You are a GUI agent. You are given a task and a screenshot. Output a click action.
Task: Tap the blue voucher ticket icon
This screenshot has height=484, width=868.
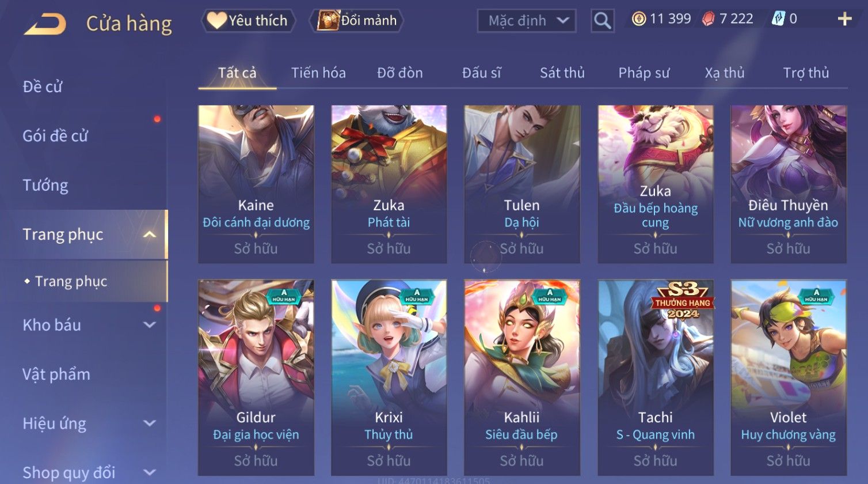[x=778, y=19]
